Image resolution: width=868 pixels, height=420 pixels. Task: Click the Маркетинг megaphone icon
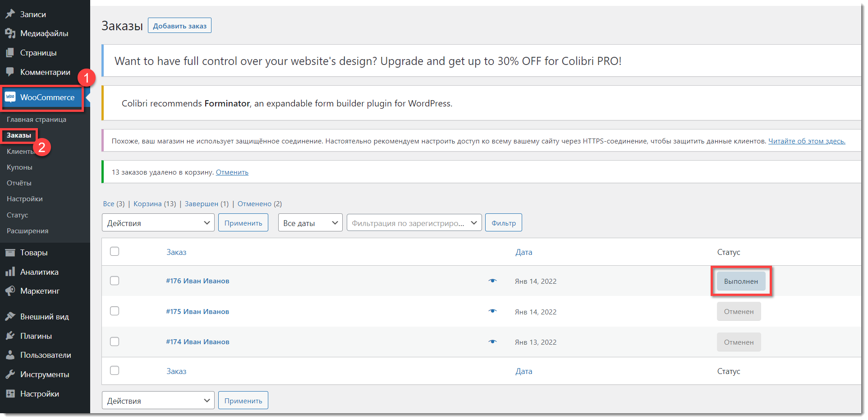(x=10, y=291)
